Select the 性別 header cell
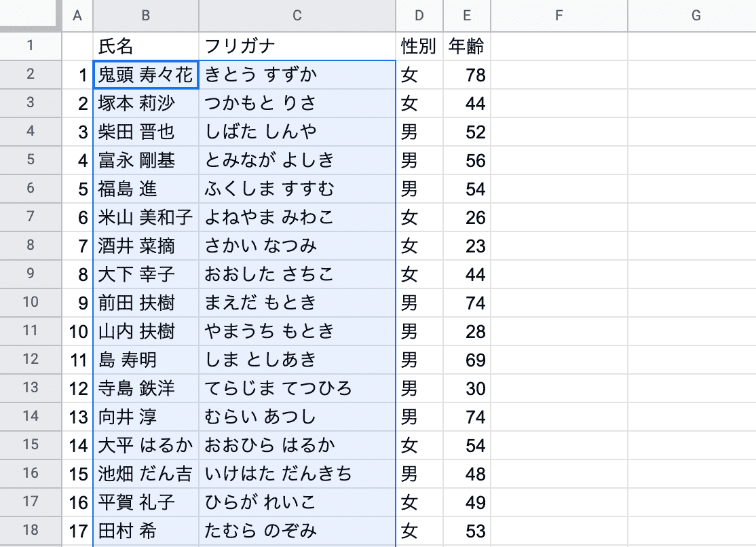 click(419, 46)
